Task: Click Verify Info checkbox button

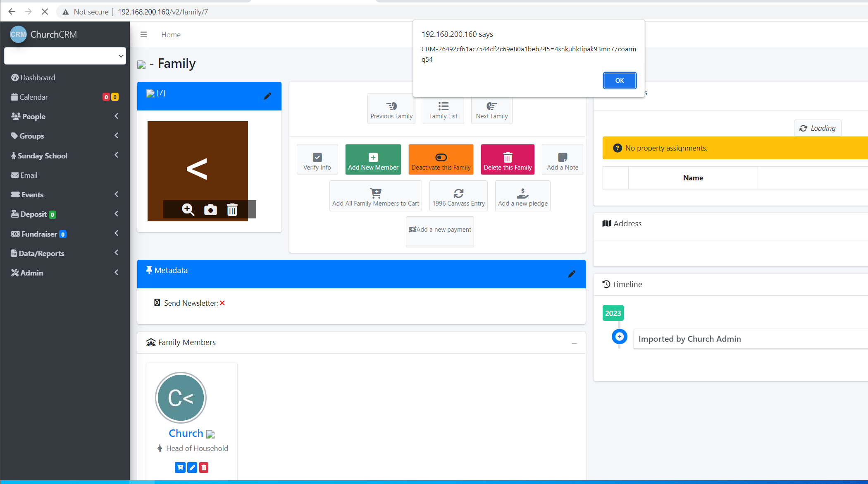Action: tap(317, 160)
